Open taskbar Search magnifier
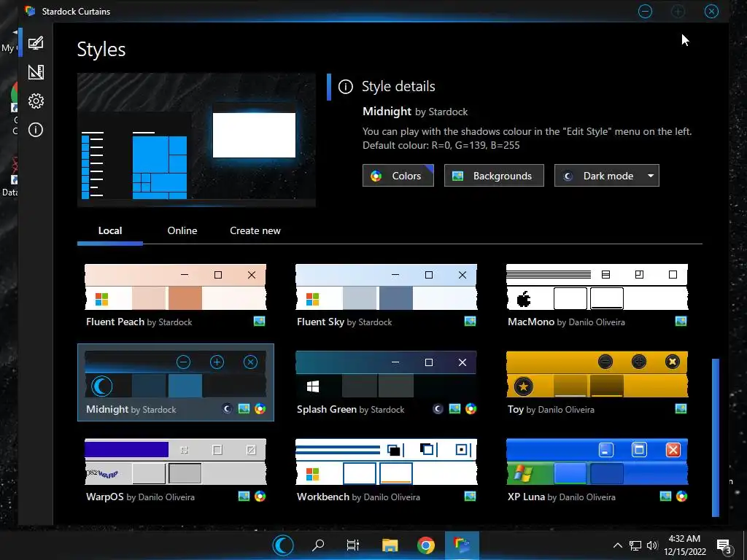 point(318,545)
